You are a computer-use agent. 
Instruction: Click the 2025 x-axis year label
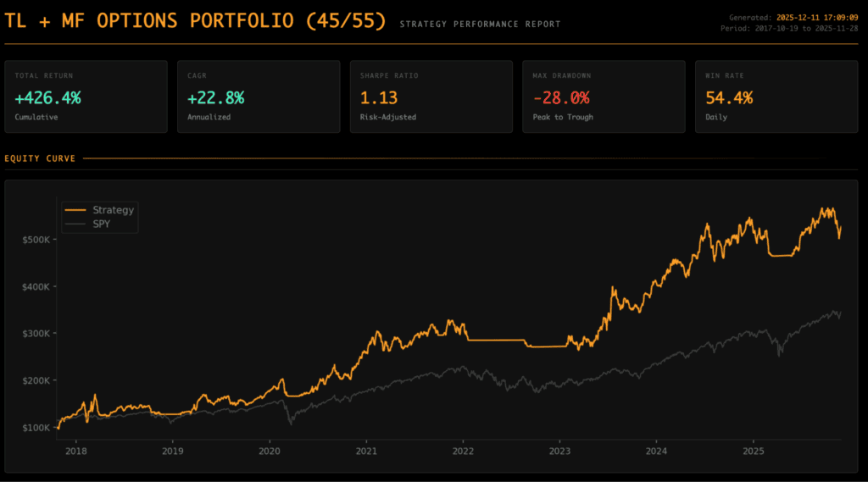pyautogui.click(x=754, y=452)
